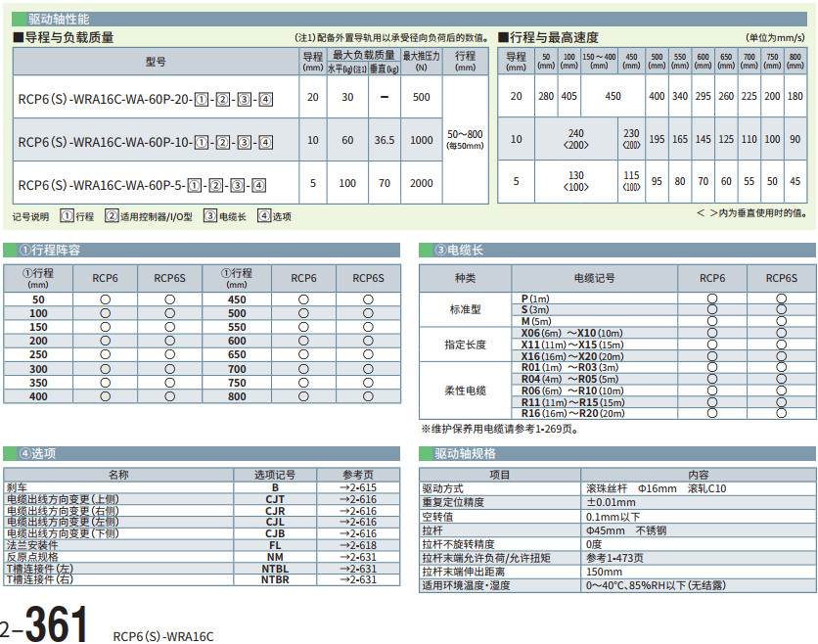
Task: Click the 130 <100> speed cell
Action: click(576, 181)
